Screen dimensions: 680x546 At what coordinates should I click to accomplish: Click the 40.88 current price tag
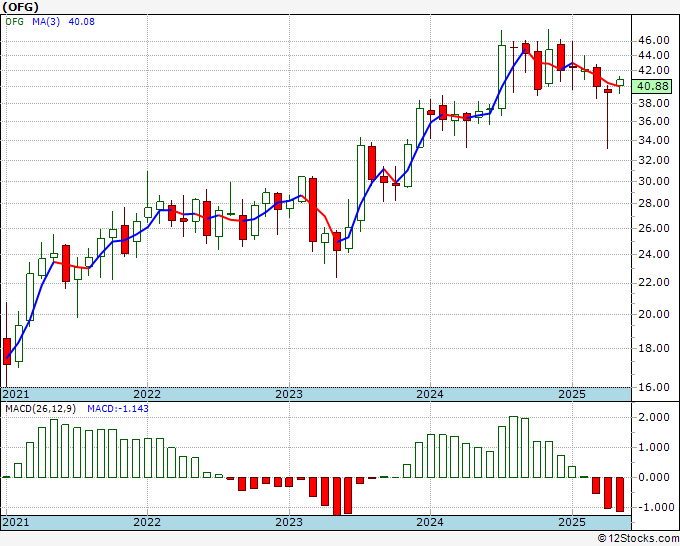coord(652,86)
